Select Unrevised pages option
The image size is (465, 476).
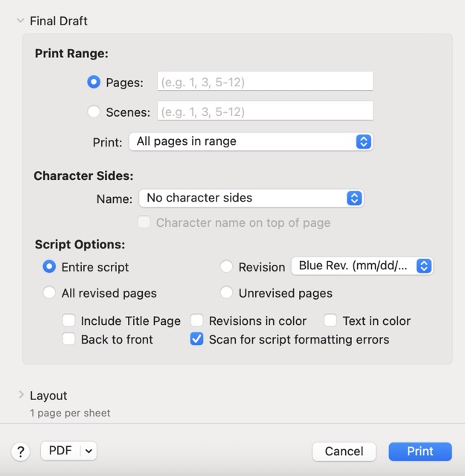click(x=227, y=293)
